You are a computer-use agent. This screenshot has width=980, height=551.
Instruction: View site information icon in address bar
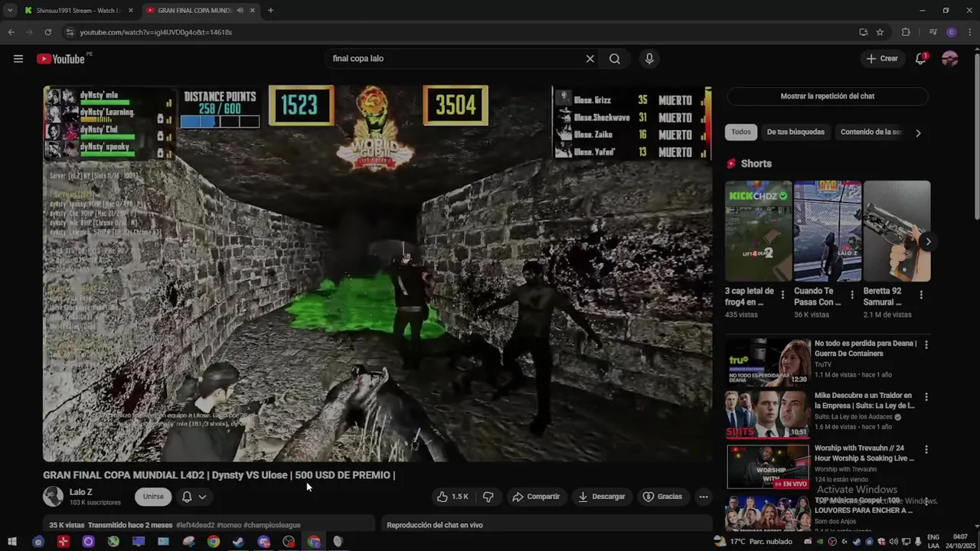tap(70, 32)
